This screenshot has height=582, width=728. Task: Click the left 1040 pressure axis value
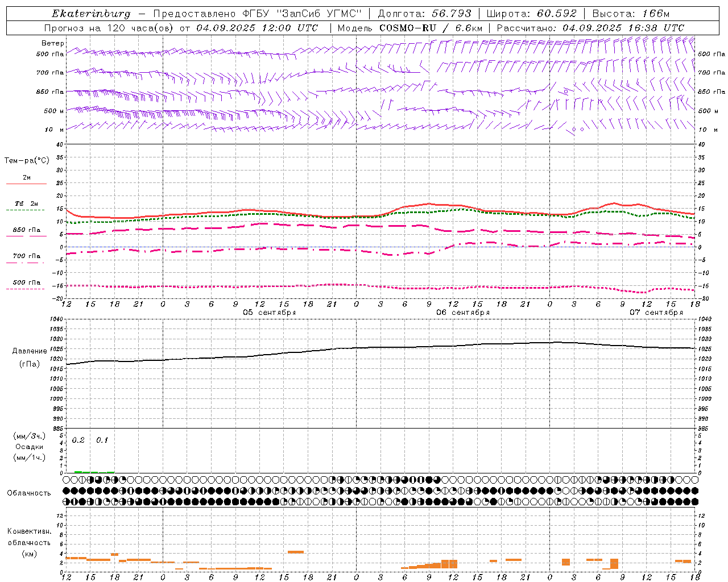pos(55,319)
